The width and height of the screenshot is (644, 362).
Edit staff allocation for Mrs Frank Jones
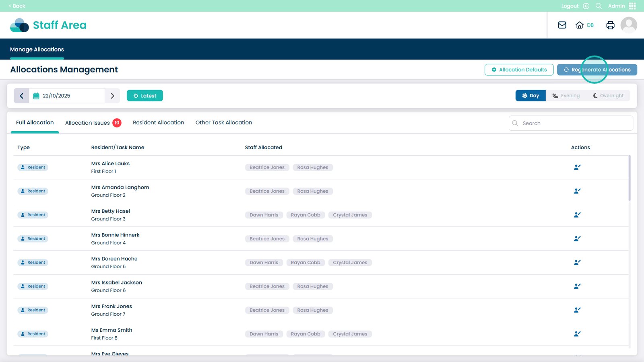[x=577, y=310]
